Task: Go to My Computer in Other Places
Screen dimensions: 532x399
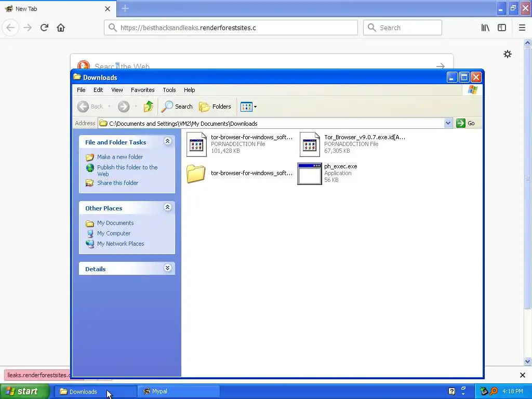Action: coord(114,233)
